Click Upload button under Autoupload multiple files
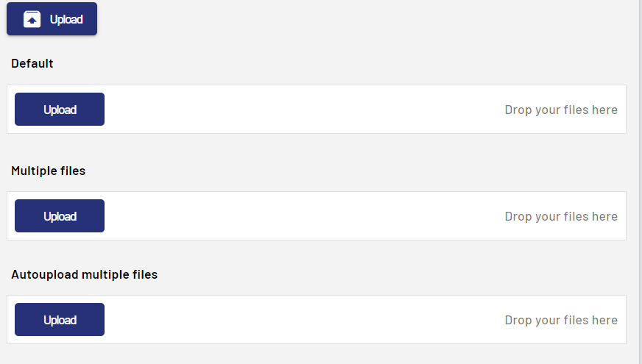The width and height of the screenshot is (642, 364). click(x=60, y=320)
